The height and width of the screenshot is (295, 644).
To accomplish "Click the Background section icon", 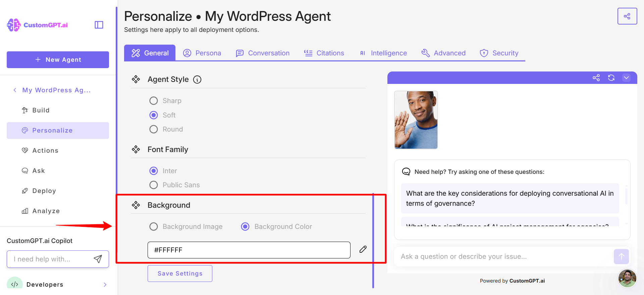I will click(x=136, y=205).
